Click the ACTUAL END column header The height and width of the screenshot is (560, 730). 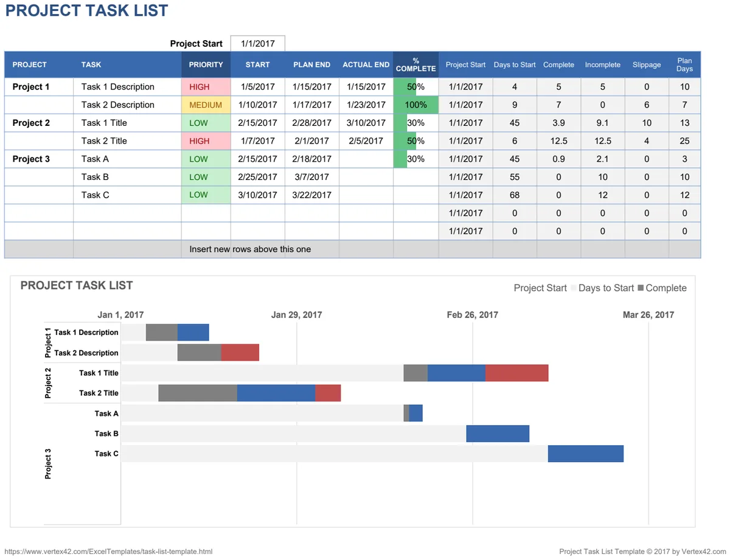366,64
